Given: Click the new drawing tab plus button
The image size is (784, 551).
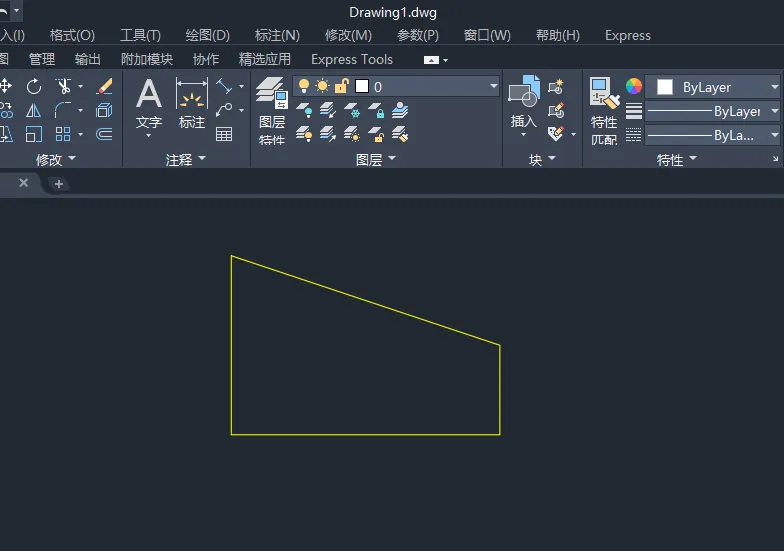Looking at the screenshot, I should click(58, 184).
